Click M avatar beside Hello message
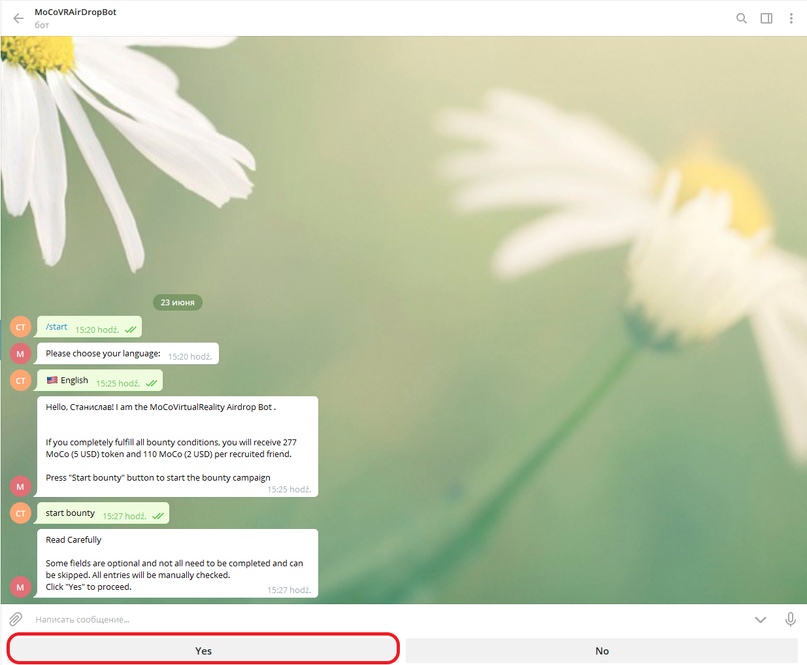 (x=20, y=486)
